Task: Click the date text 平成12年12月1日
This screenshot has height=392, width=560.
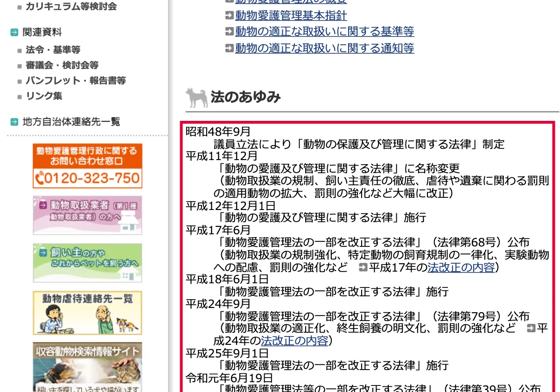Action: (231, 205)
